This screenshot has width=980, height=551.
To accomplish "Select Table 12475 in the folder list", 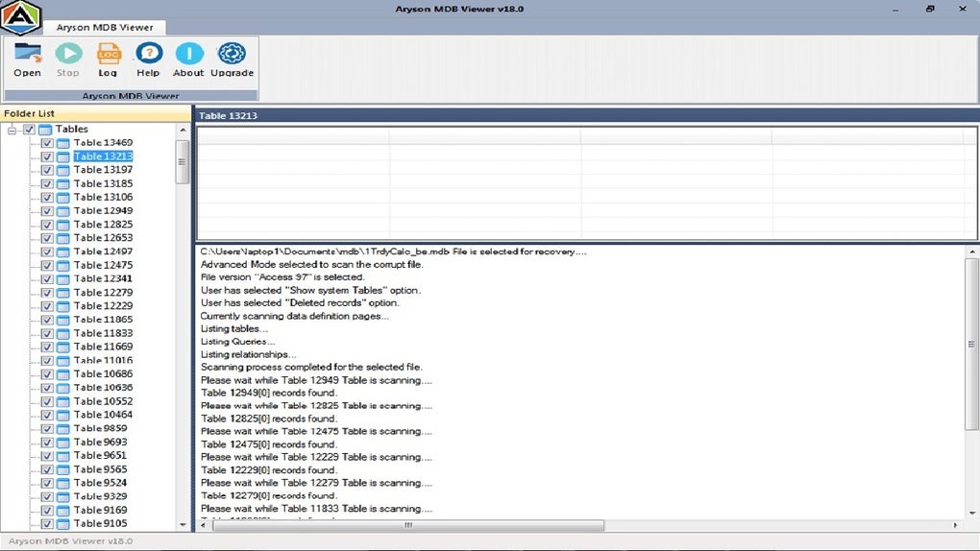I will point(103,265).
